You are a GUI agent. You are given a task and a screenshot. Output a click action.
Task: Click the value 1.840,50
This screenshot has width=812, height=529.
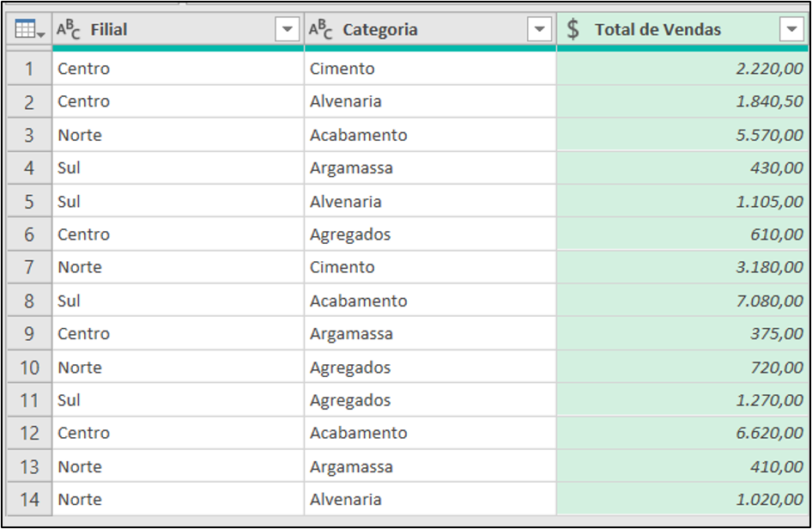click(770, 101)
